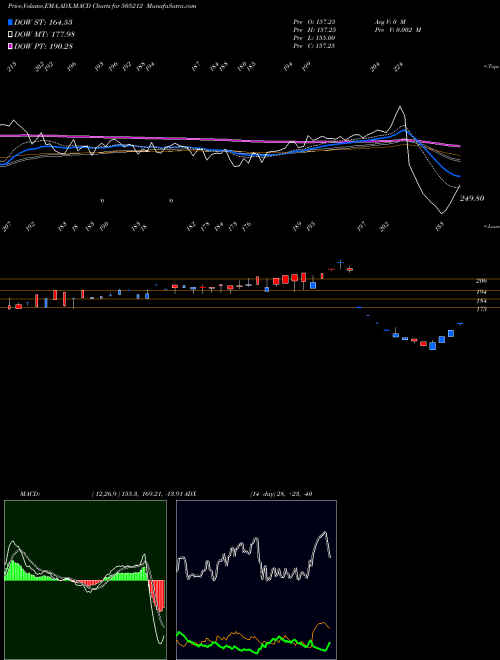500x660 pixels.
Task: Click the 249.80 price label
Action: click(472, 198)
